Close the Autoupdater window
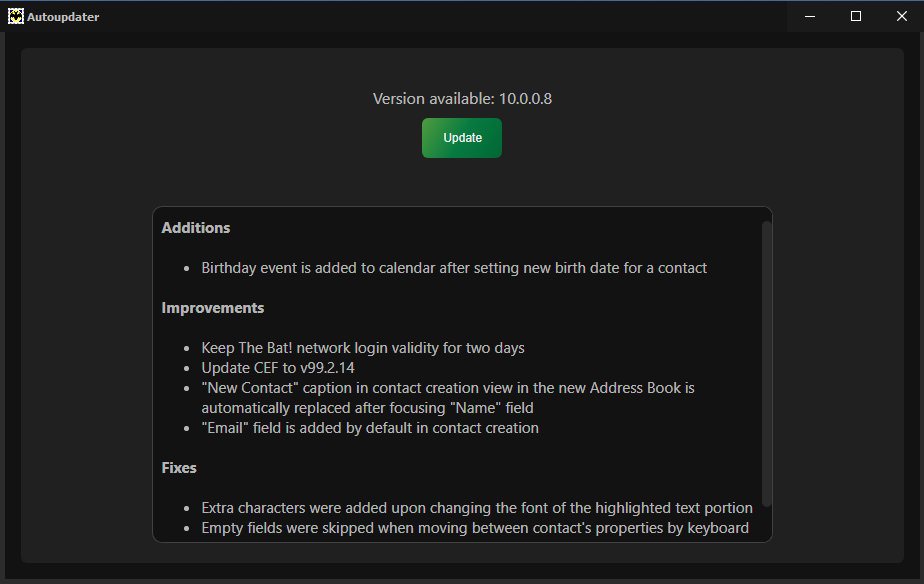The image size is (924, 584). click(x=902, y=17)
